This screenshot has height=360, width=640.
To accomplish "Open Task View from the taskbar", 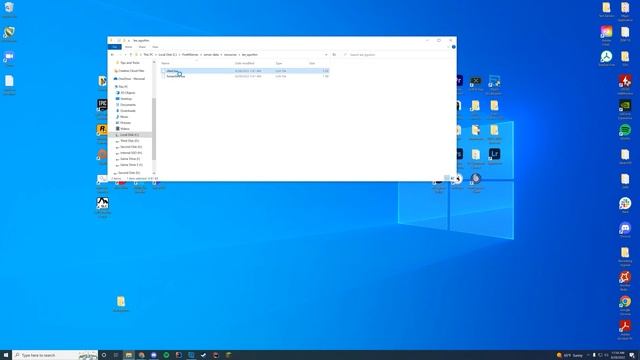I will [x=116, y=355].
